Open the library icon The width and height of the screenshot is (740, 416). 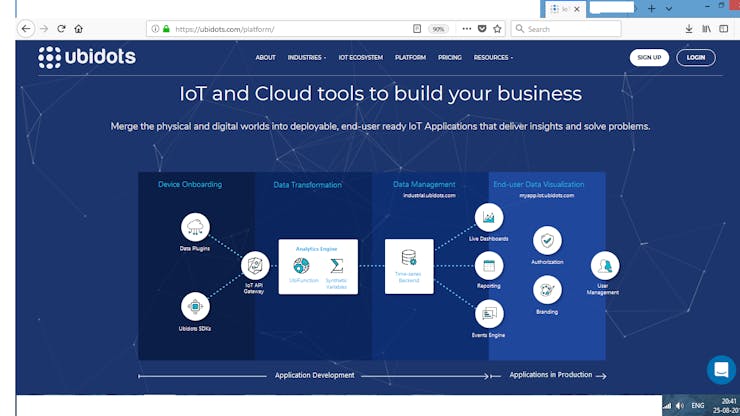tap(706, 29)
